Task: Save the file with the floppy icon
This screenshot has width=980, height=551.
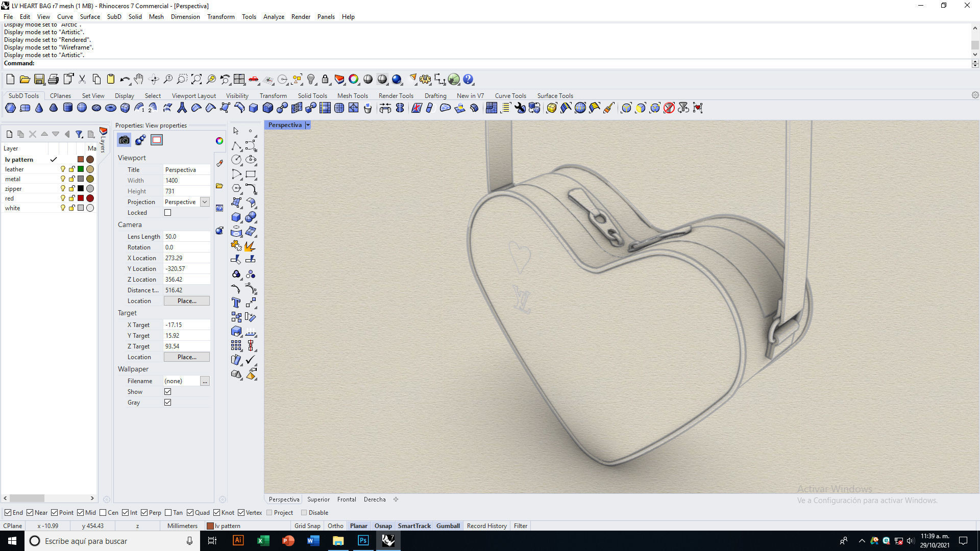Action: pos(39,79)
